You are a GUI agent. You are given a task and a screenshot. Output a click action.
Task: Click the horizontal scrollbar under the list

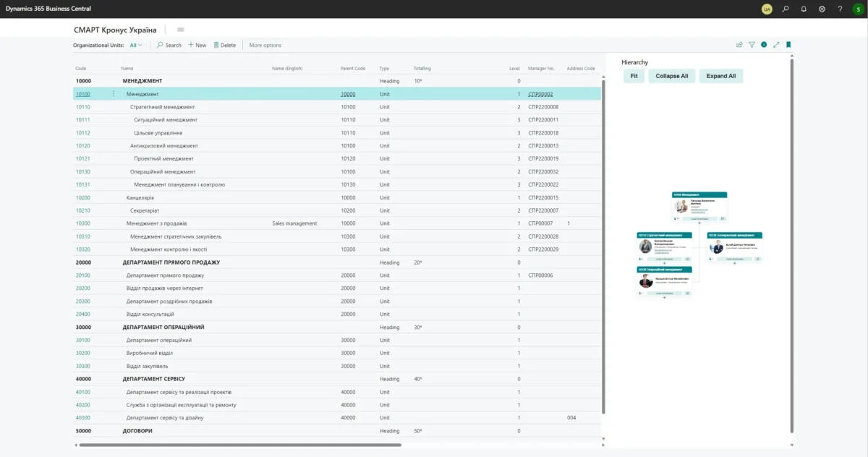coord(239,445)
